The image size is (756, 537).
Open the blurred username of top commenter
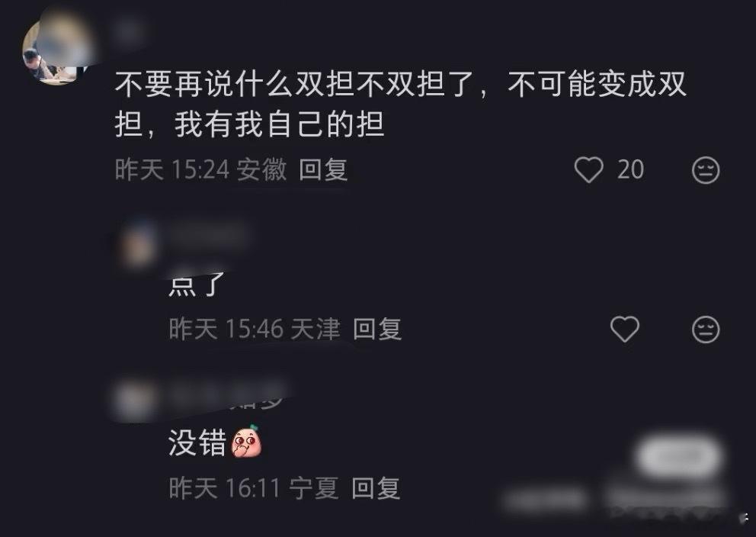point(130,32)
